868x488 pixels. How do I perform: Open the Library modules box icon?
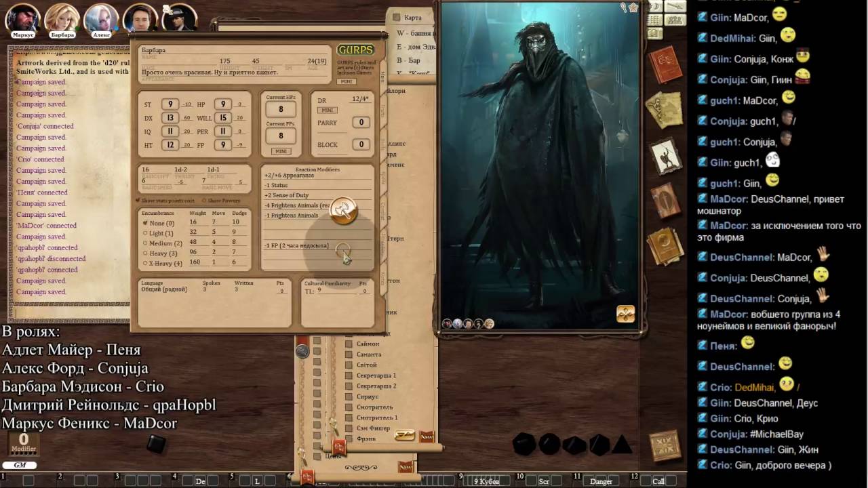point(665,445)
